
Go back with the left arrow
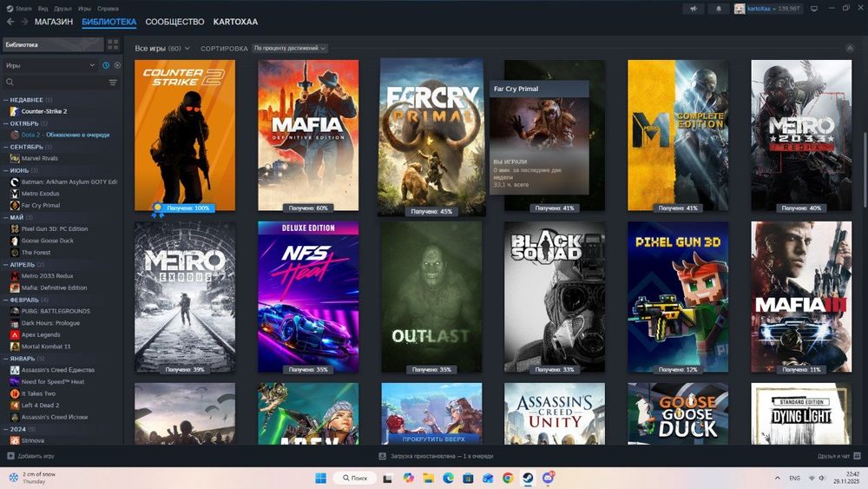point(10,22)
